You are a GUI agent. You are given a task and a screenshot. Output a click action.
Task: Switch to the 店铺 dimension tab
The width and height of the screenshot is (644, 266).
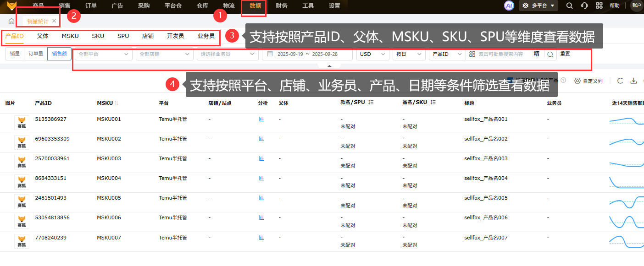148,36
